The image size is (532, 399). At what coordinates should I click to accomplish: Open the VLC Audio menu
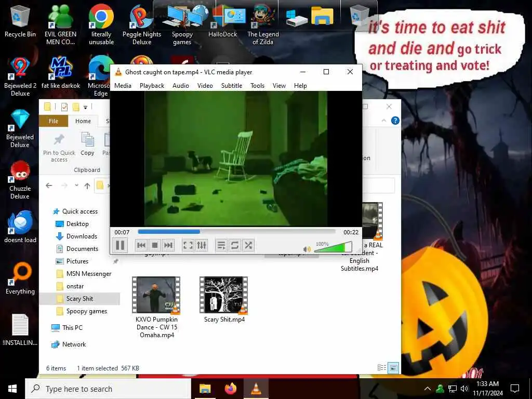[x=180, y=86]
